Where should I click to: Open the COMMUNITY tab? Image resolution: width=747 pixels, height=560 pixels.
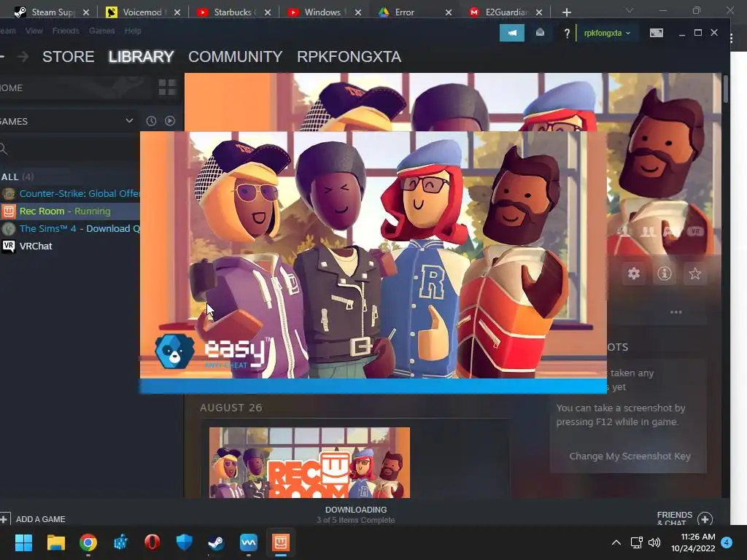(236, 57)
